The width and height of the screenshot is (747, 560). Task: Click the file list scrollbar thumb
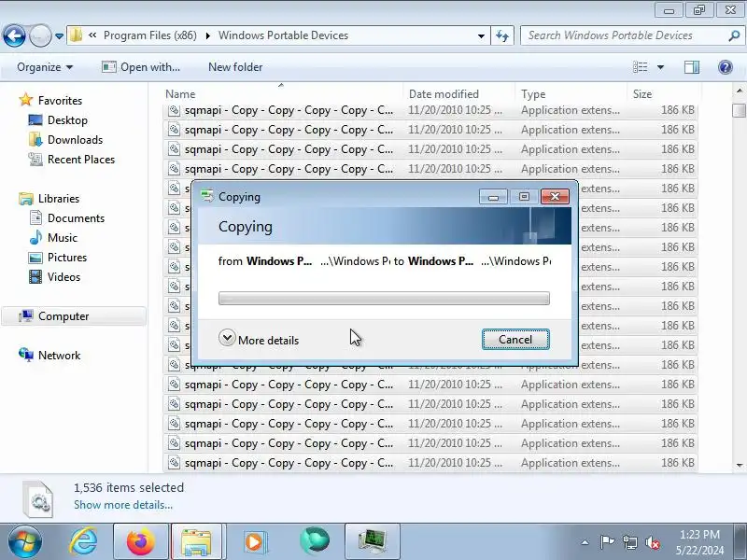click(x=739, y=110)
